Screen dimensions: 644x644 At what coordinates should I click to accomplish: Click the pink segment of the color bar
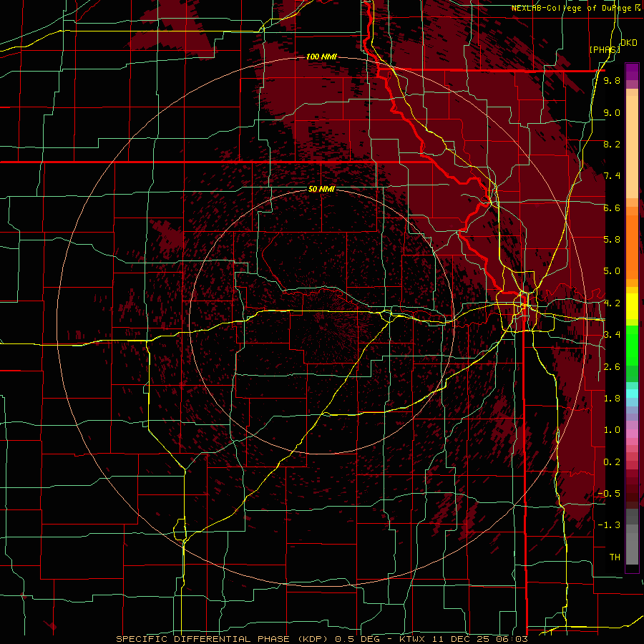pos(632,434)
